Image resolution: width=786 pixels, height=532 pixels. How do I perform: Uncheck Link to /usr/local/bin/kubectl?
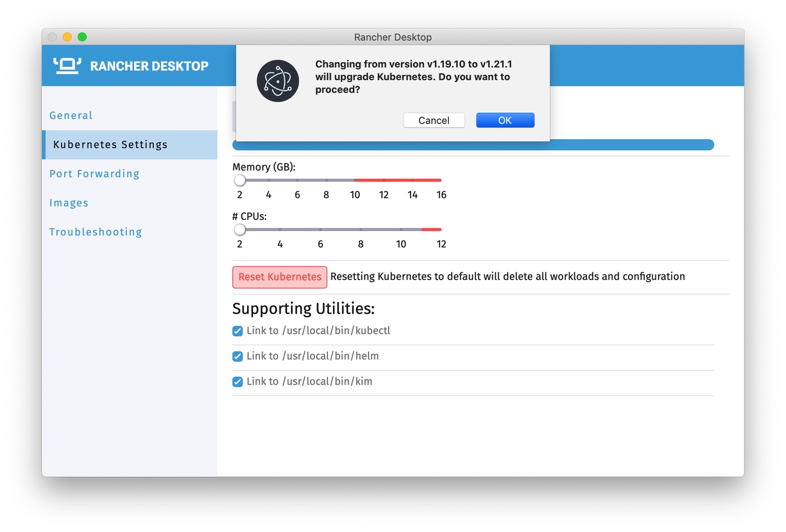237,331
